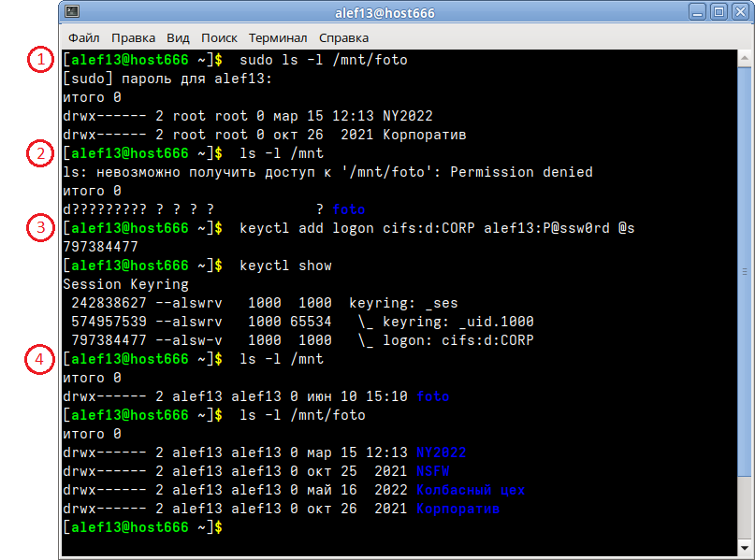This screenshot has width=755, height=560.
Task: Click the NSFW directory entry
Action: pyautogui.click(x=433, y=471)
